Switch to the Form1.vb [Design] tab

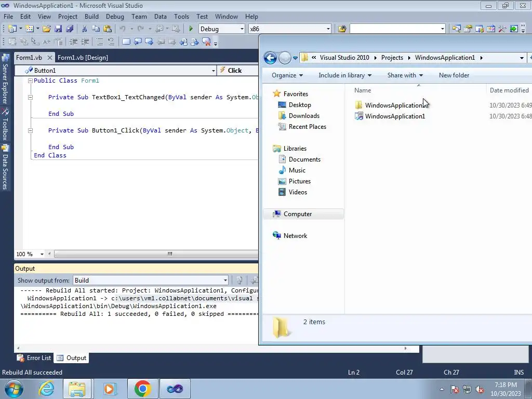click(83, 58)
